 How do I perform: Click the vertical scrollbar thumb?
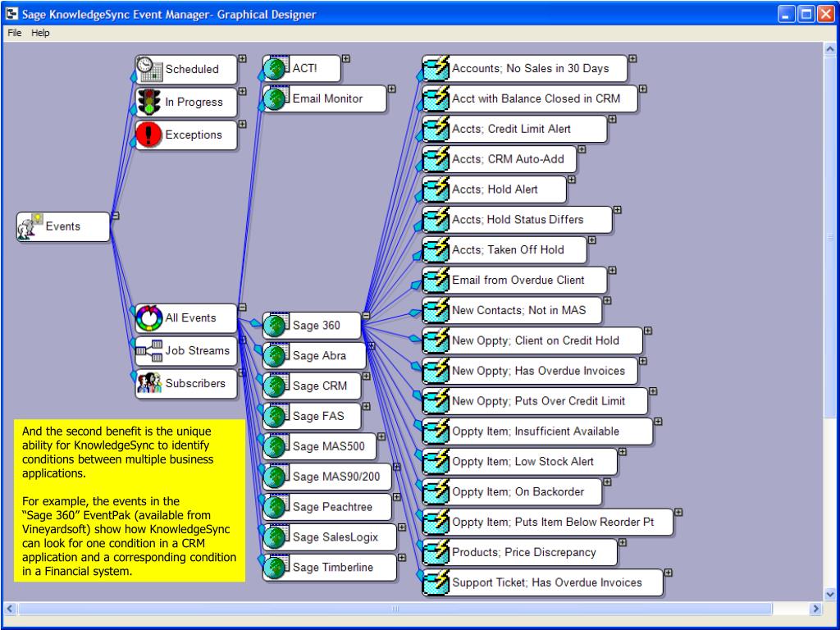830,236
